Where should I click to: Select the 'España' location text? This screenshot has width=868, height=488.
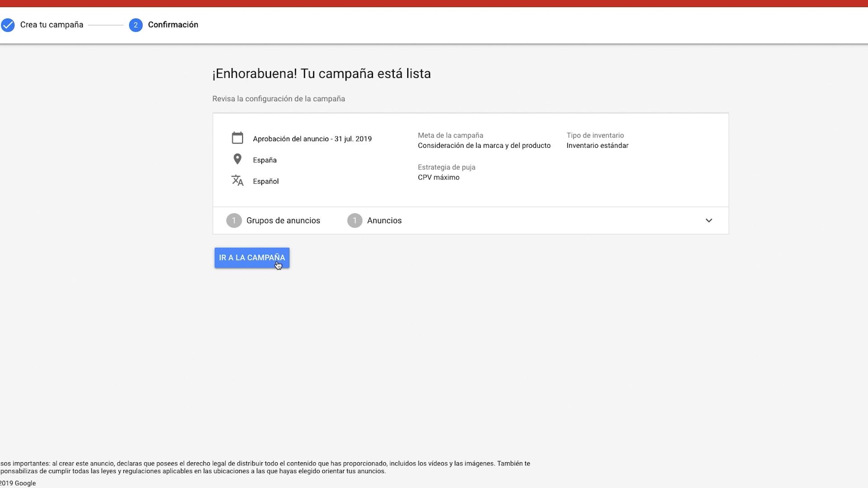pos(265,160)
